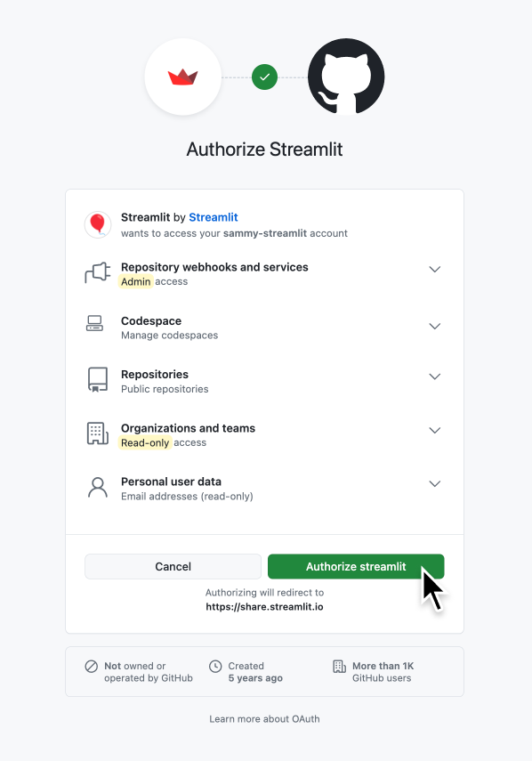
Task: Expand the Organizations and teams section
Action: tap(435, 430)
